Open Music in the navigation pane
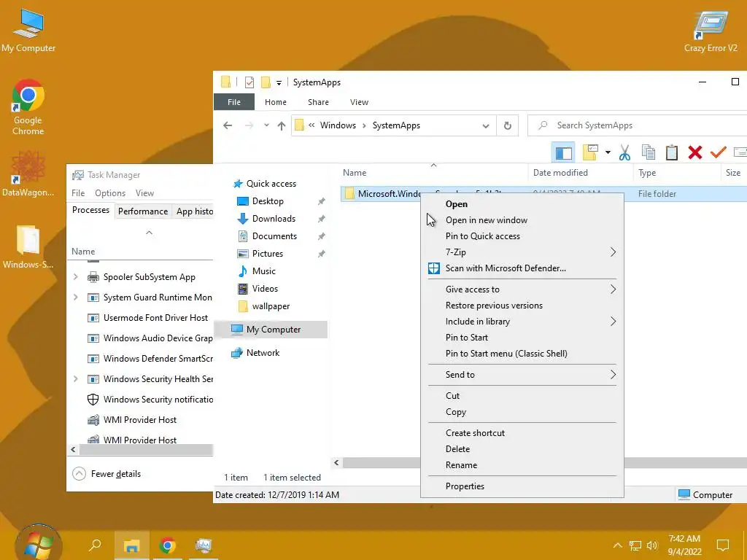The height and width of the screenshot is (560, 747). click(263, 271)
